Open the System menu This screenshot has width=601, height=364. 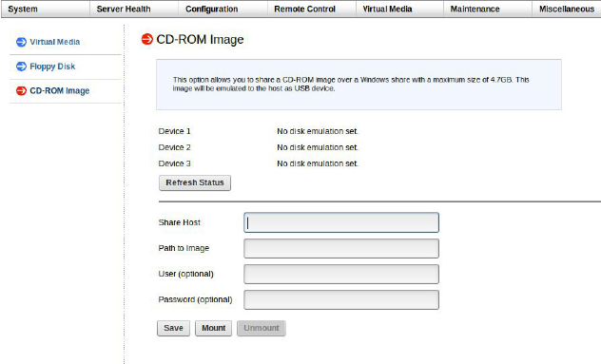[23, 9]
